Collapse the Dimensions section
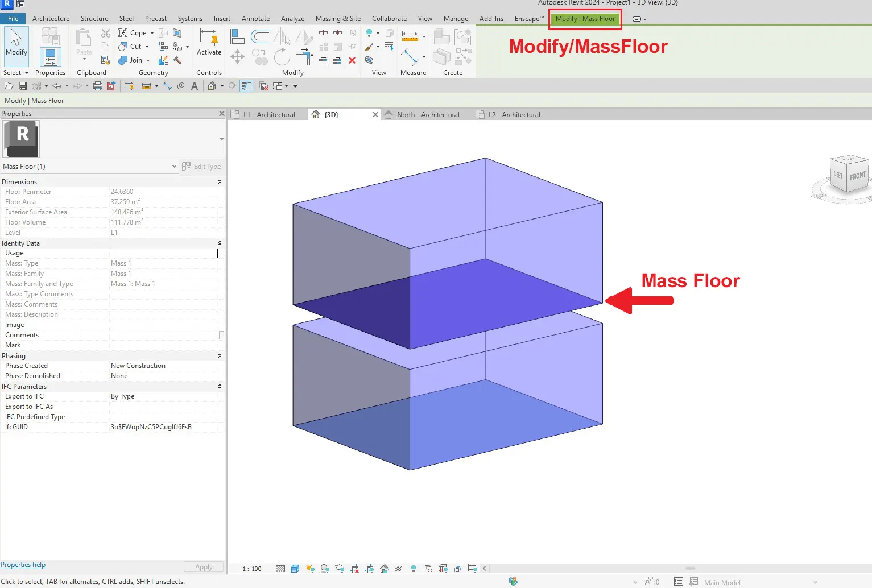The image size is (872, 588). (220, 182)
